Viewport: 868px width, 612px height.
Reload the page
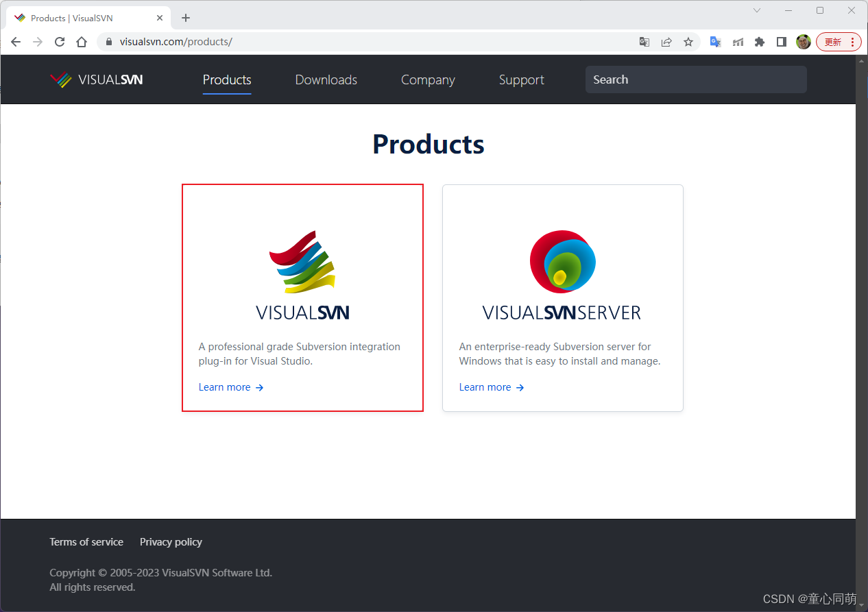coord(60,42)
